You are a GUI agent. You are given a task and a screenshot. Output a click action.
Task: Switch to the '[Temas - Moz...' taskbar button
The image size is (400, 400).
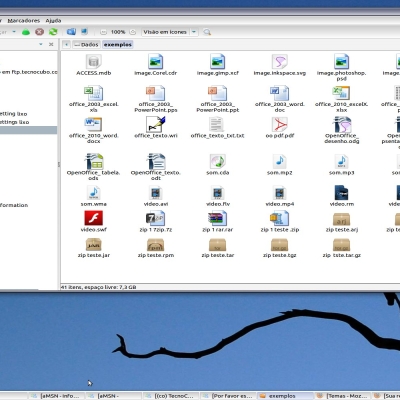pyautogui.click(x=343, y=396)
